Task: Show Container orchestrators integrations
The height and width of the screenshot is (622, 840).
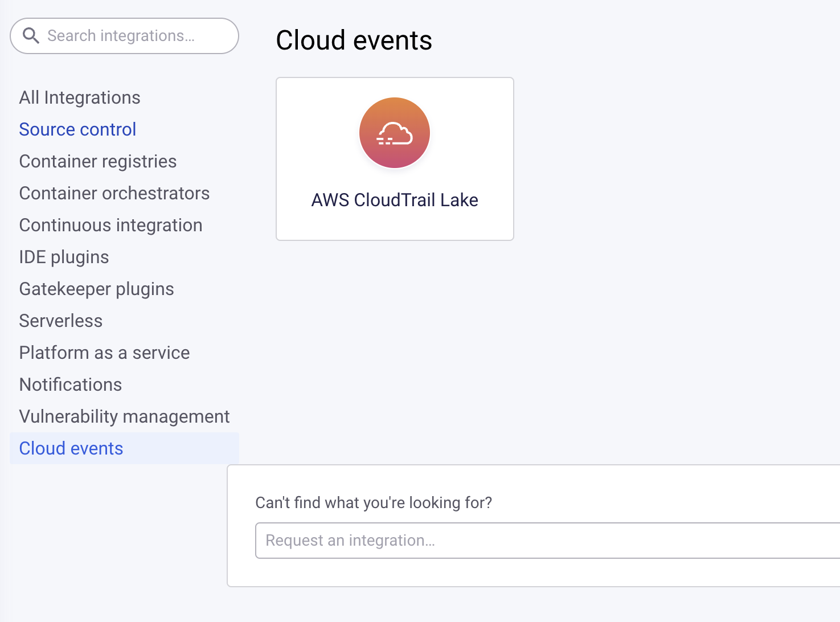Action: tap(114, 193)
